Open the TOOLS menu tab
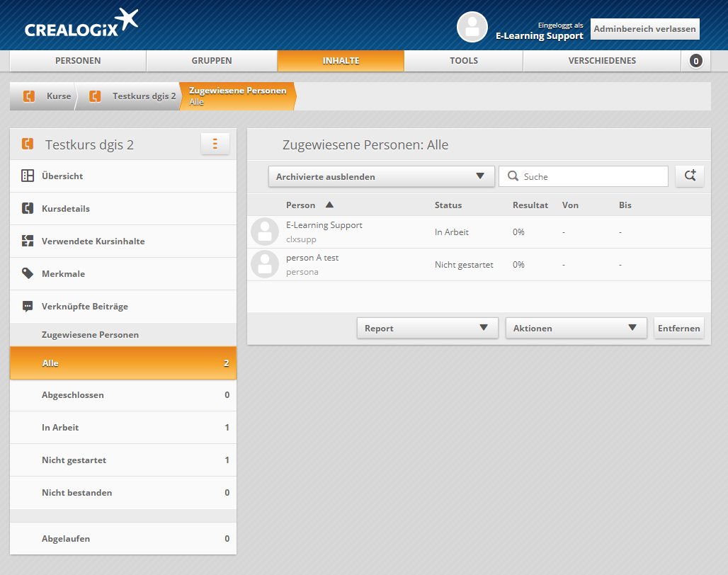The image size is (728, 575). [463, 61]
